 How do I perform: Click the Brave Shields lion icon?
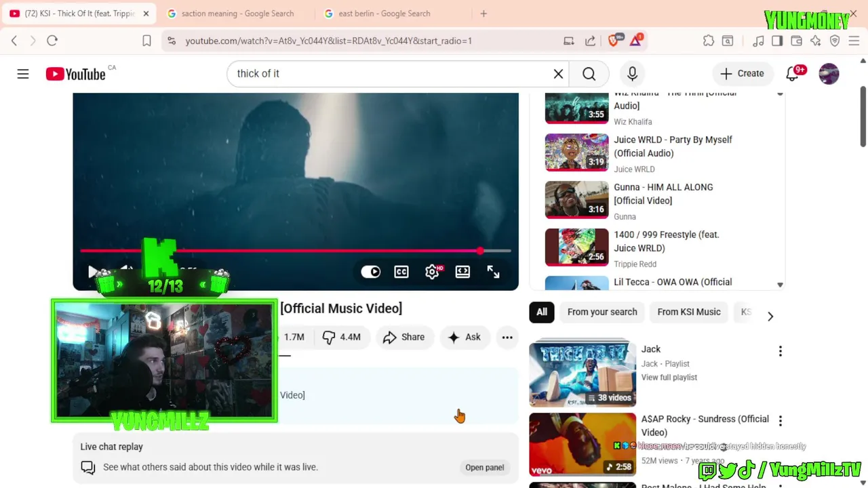click(614, 41)
